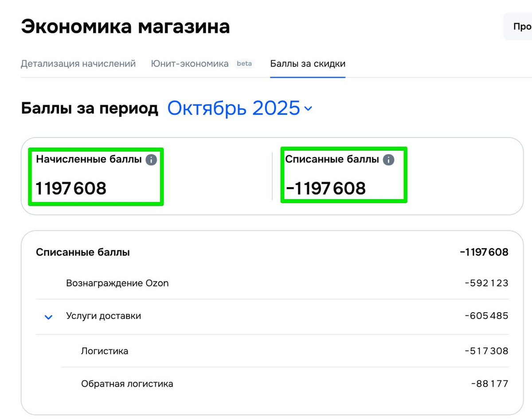The image size is (532, 419).
Task: Click the Вознаграждение Ozon row label
Action: pyautogui.click(x=117, y=283)
